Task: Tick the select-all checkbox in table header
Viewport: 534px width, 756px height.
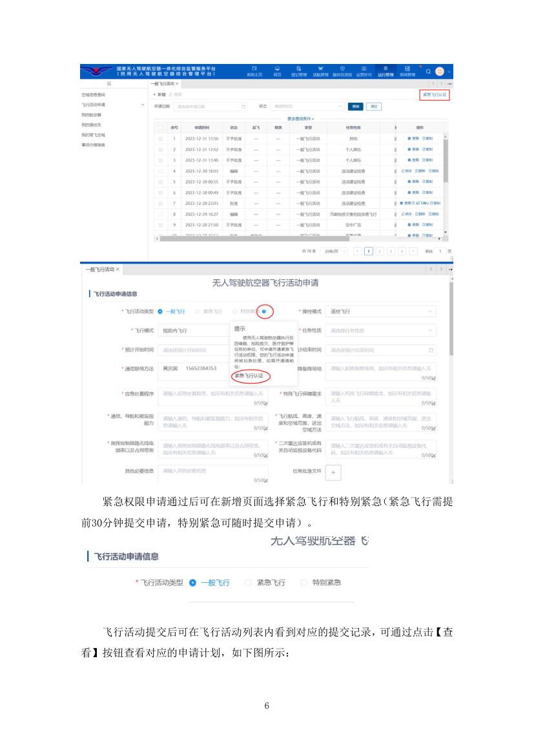Action: pyautogui.click(x=161, y=128)
